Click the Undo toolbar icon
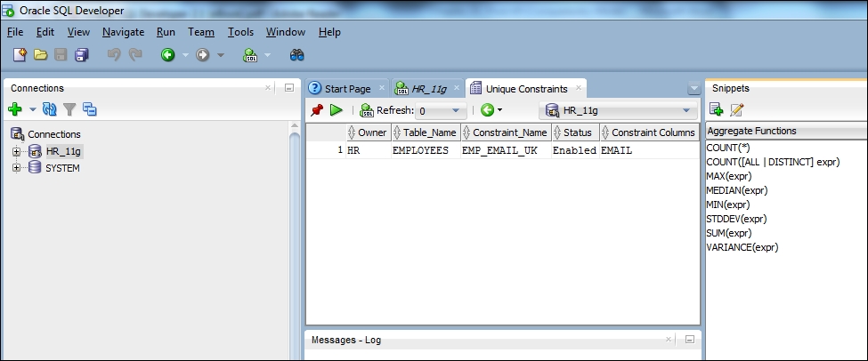The width and height of the screenshot is (868, 361). tap(114, 55)
